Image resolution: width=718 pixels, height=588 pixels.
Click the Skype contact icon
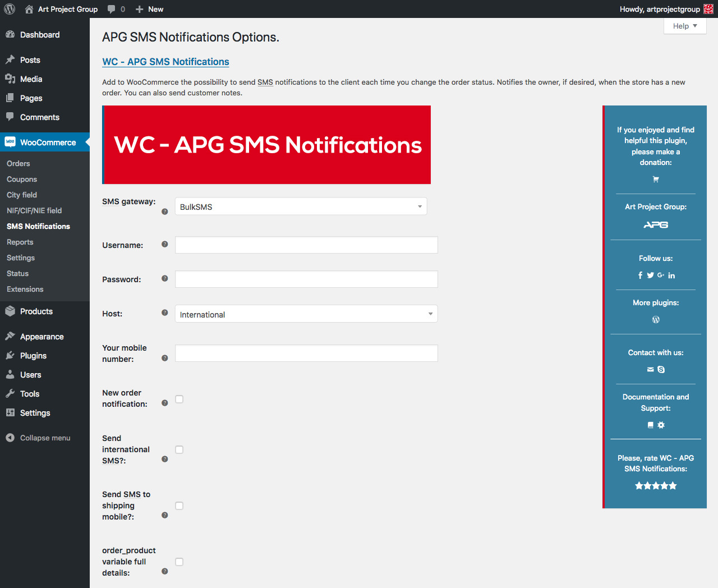click(x=661, y=370)
